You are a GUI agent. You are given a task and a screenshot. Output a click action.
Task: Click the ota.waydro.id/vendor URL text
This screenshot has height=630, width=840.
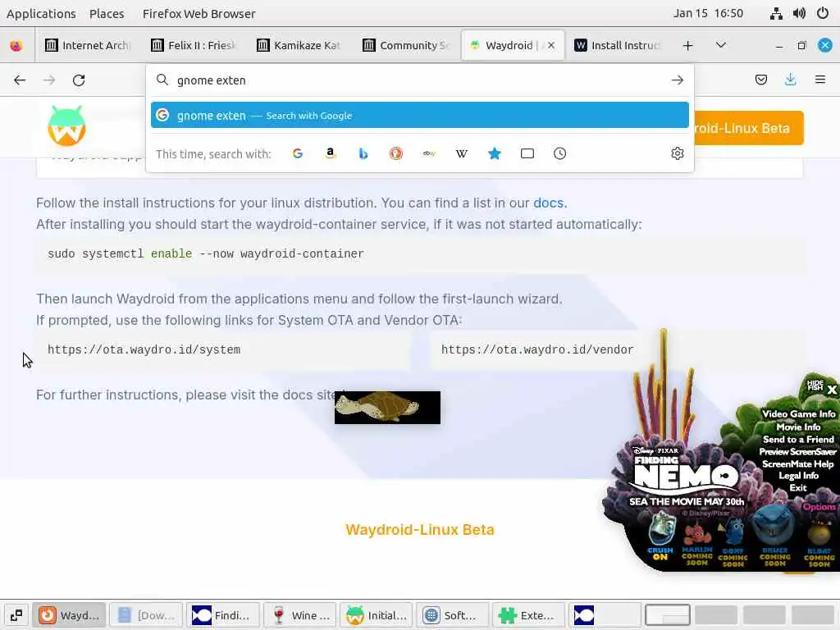click(x=537, y=349)
